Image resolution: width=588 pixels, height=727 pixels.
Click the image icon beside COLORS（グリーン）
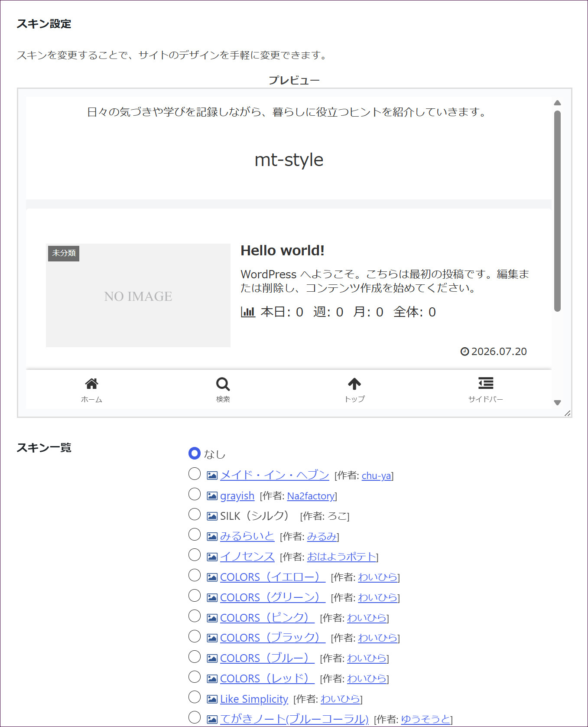point(212,598)
